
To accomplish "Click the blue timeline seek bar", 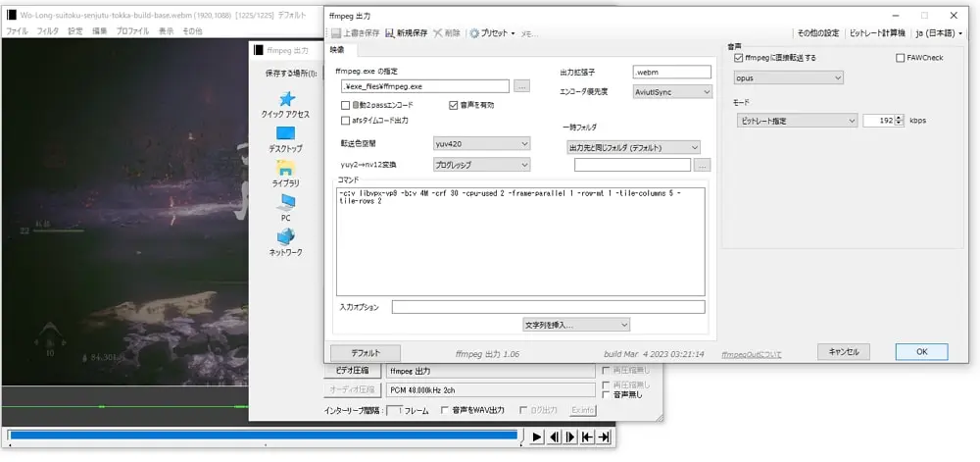I will [x=262, y=436].
